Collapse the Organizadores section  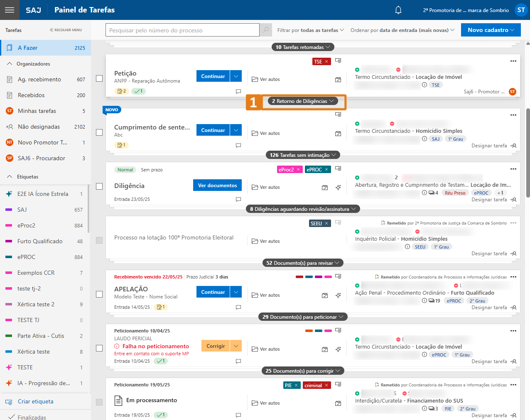[x=10, y=64]
